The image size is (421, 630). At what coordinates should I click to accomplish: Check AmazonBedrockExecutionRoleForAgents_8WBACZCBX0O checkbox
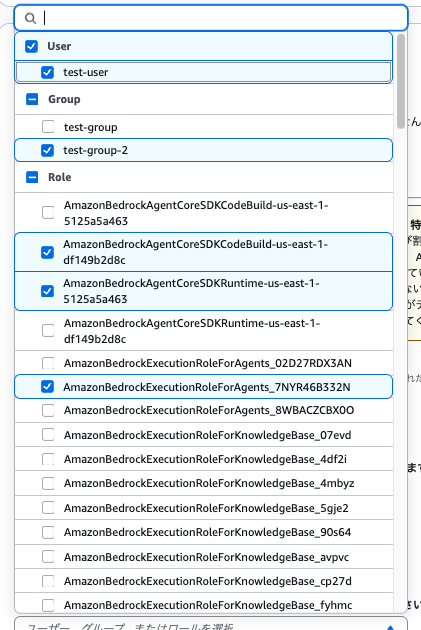tap(48, 410)
